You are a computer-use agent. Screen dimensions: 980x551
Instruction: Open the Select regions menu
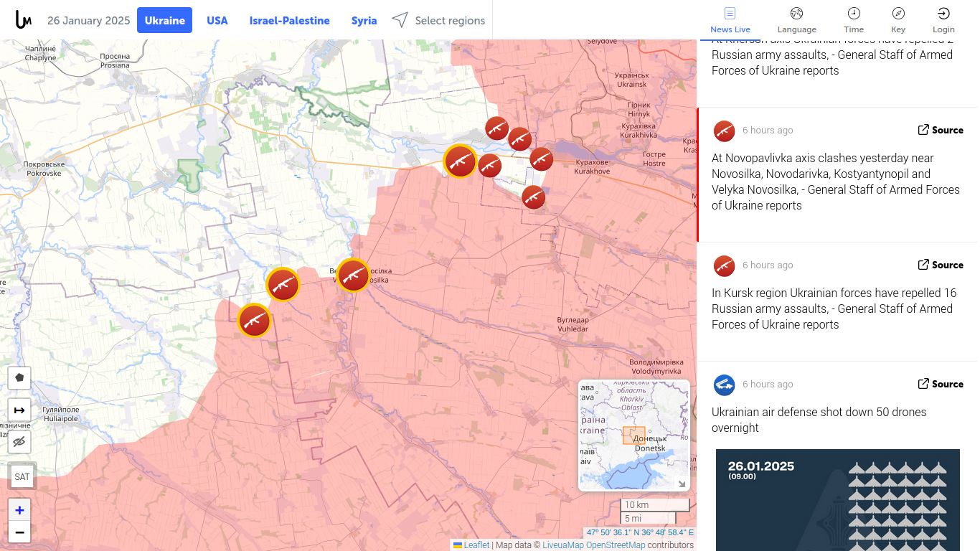(438, 21)
